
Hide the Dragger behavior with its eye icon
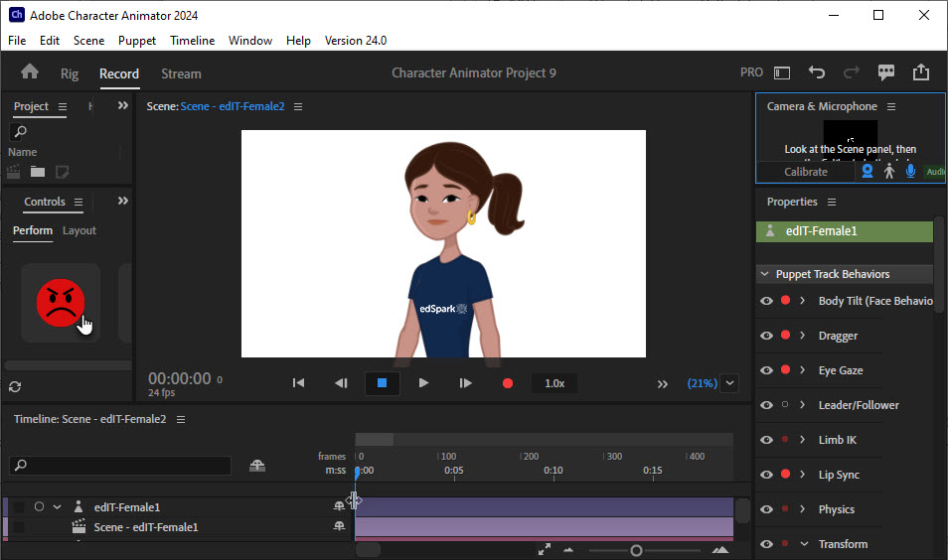click(x=766, y=336)
